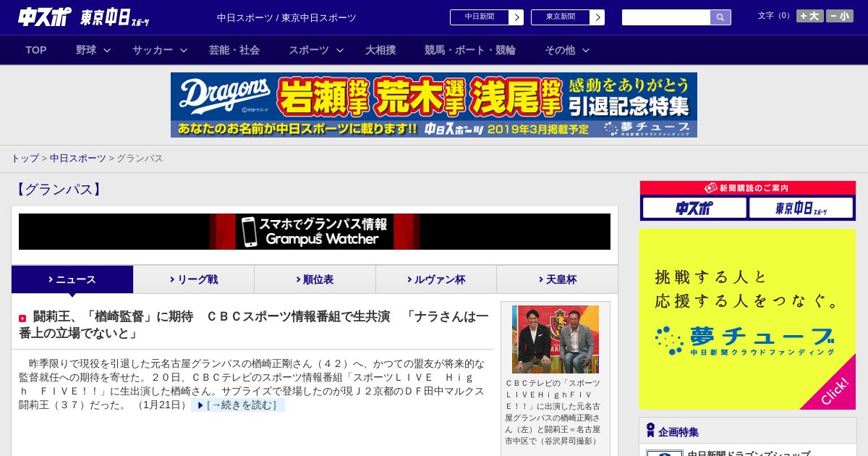868x456 pixels.
Task: Click the arrow next to 中日新聞
Action: (x=516, y=17)
